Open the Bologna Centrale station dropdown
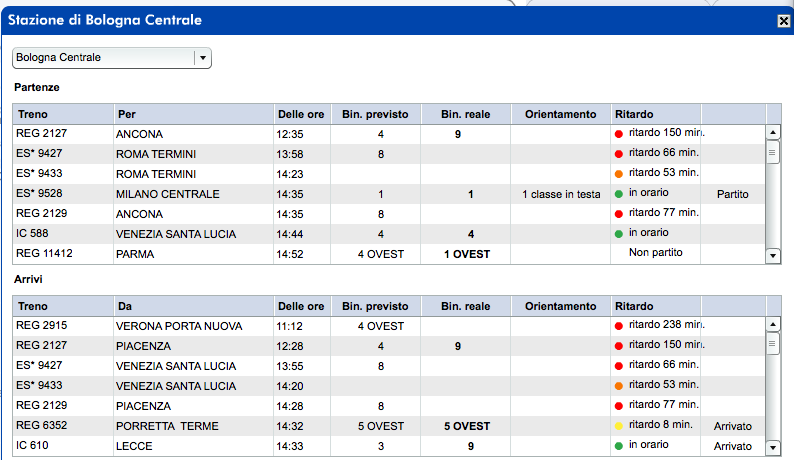Screen dimensions: 794x460 tap(203, 58)
